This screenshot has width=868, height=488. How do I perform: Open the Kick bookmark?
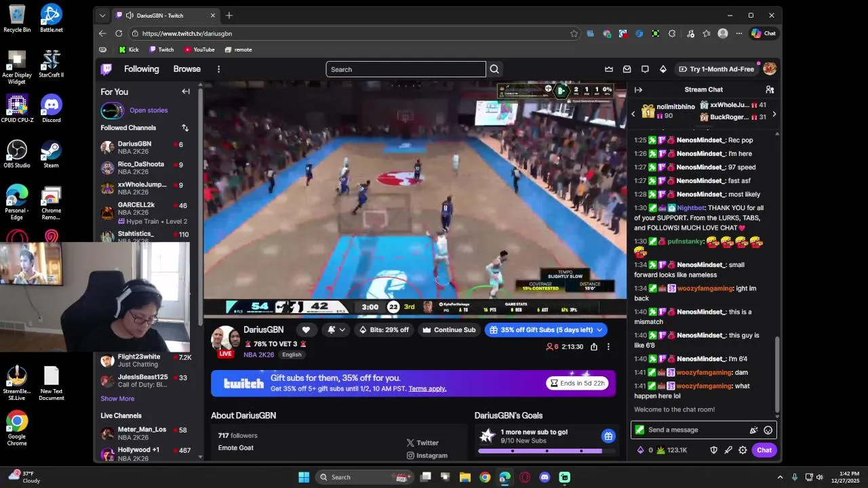[129, 49]
